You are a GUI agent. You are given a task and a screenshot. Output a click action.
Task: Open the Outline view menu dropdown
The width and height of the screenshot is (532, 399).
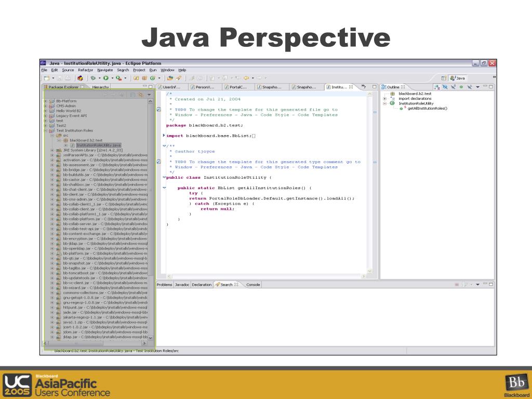(478, 87)
